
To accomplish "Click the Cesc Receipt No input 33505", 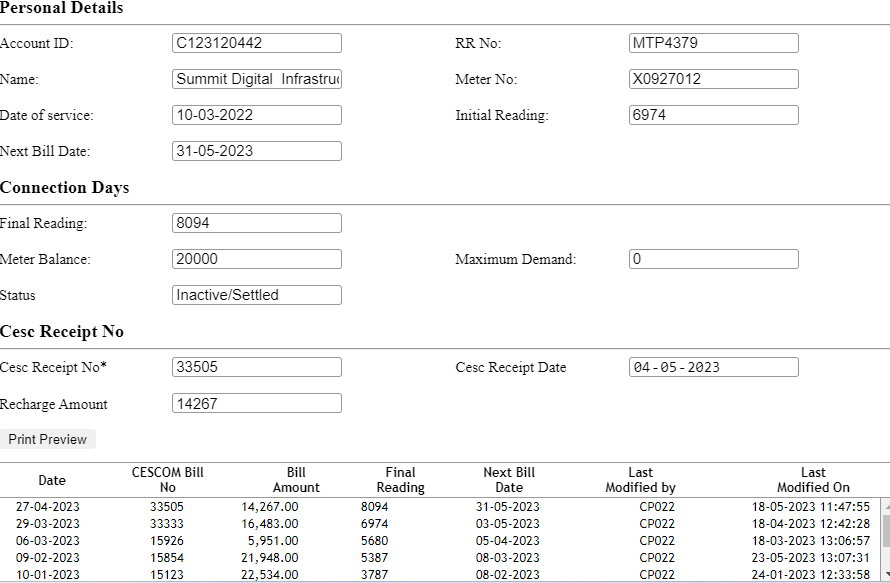I will (257, 367).
